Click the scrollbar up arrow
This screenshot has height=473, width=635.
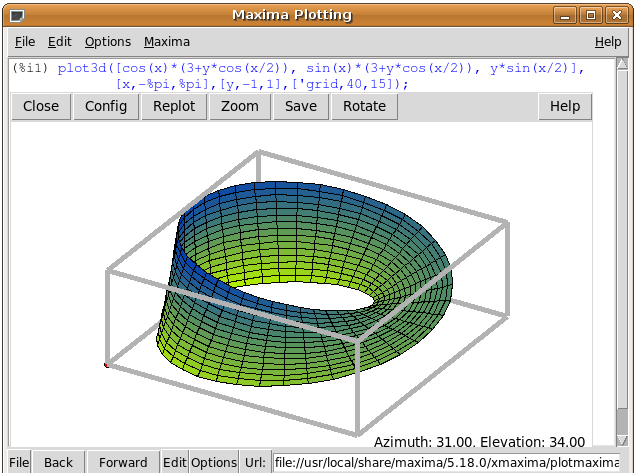(x=622, y=64)
